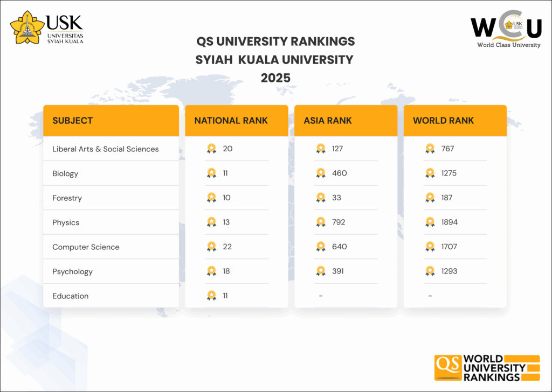Select world rank value 1275
This screenshot has height=392, width=552.
click(x=449, y=173)
